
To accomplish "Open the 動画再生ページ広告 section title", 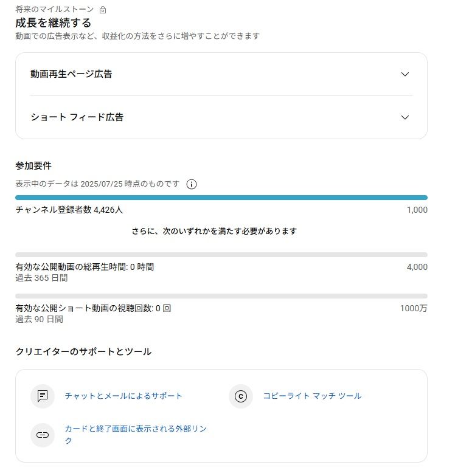I will 71,74.
